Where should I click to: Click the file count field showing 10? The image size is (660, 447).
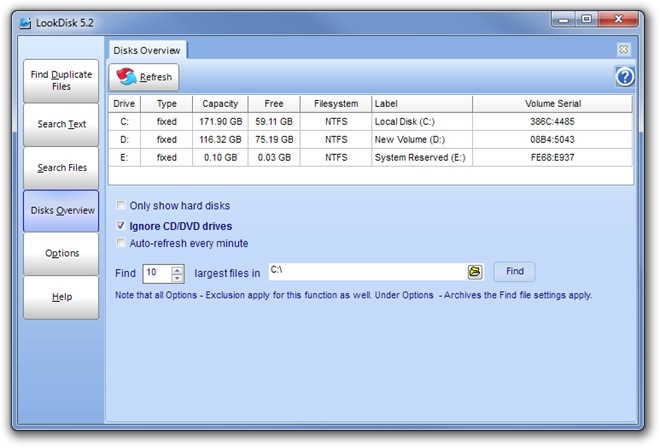tap(157, 273)
